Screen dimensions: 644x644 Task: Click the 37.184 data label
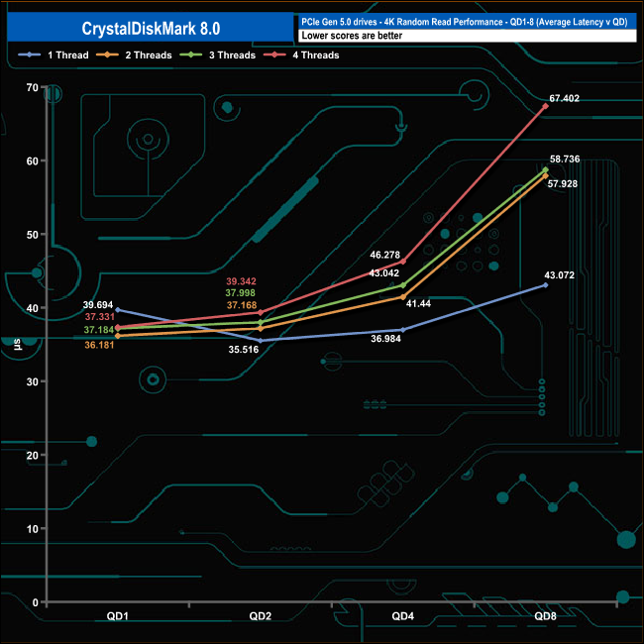click(99, 329)
